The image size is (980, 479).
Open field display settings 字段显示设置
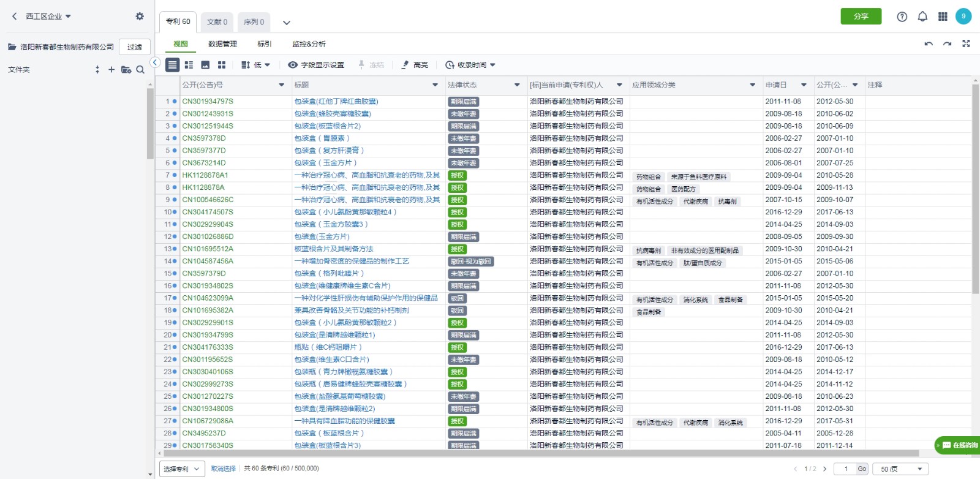click(316, 65)
